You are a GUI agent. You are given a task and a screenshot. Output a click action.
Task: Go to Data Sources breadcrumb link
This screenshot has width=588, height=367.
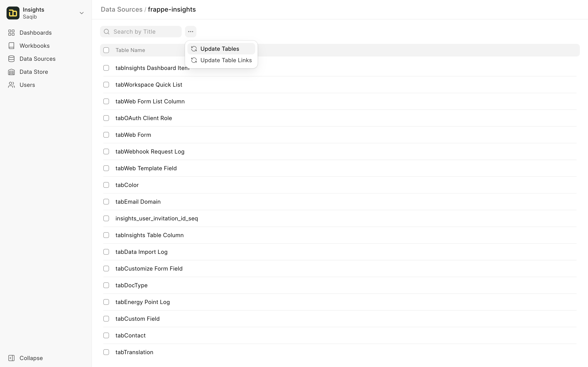pyautogui.click(x=121, y=9)
